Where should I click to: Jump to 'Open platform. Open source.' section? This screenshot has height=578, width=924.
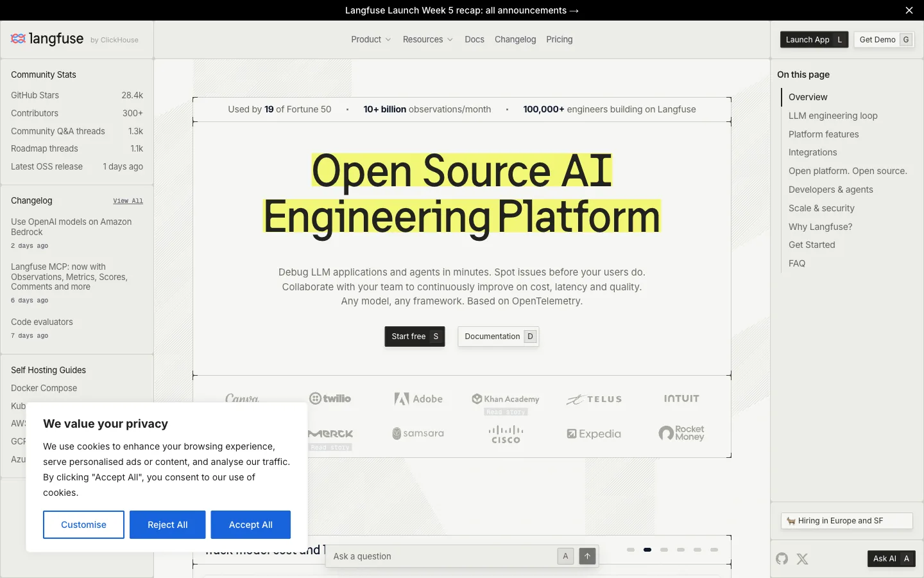click(x=848, y=171)
